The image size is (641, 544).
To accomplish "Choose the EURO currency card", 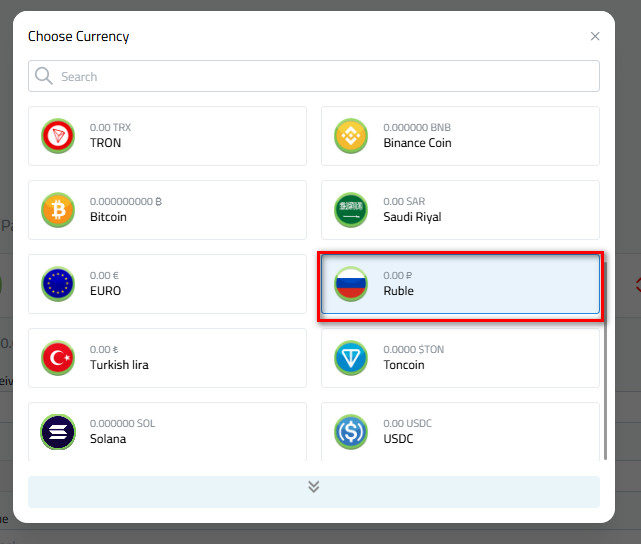I will (167, 284).
